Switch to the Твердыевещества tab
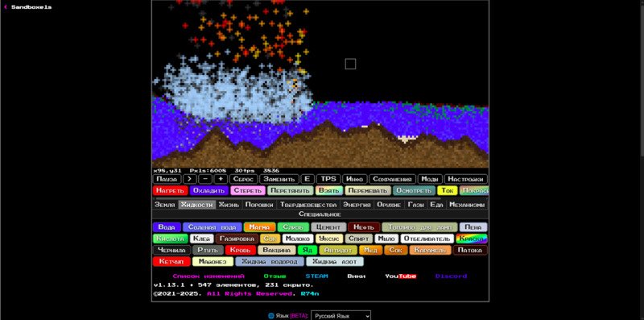Viewport: 644px width, 320px height. click(x=308, y=205)
